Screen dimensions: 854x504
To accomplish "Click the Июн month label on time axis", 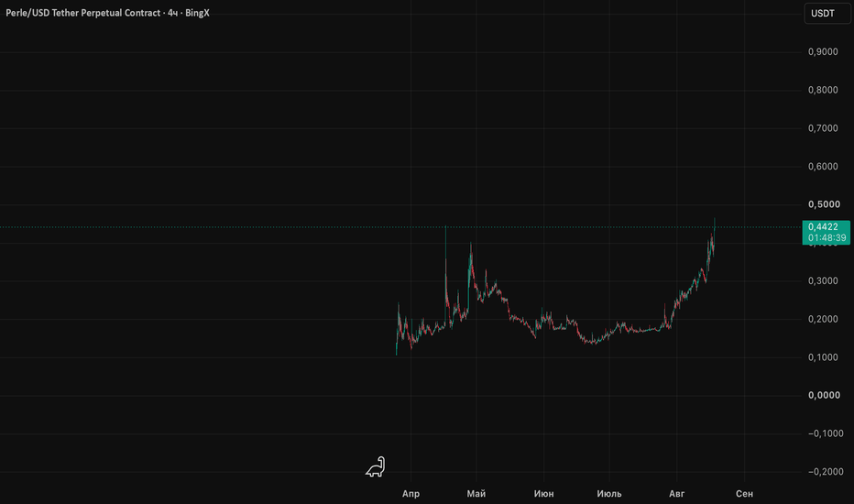I will pyautogui.click(x=543, y=494).
